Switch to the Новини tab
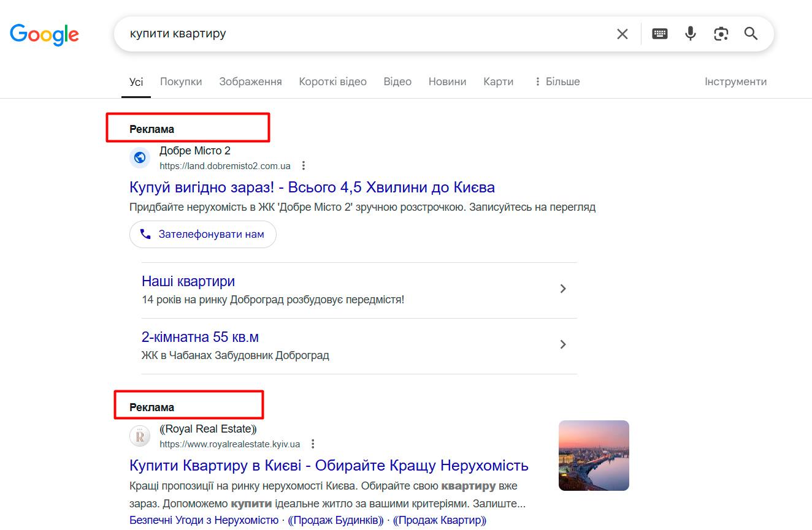812x530 pixels. 447,81
